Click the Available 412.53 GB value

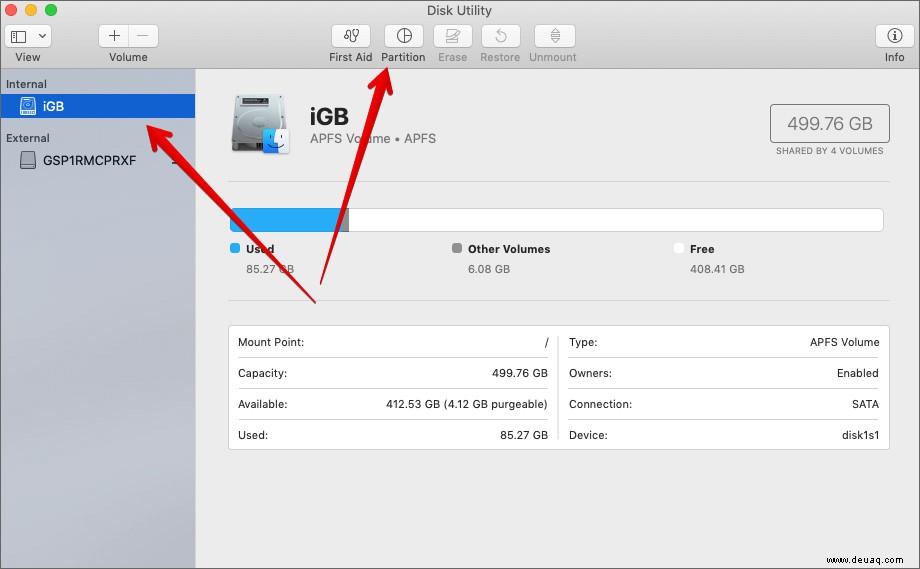click(x=466, y=404)
